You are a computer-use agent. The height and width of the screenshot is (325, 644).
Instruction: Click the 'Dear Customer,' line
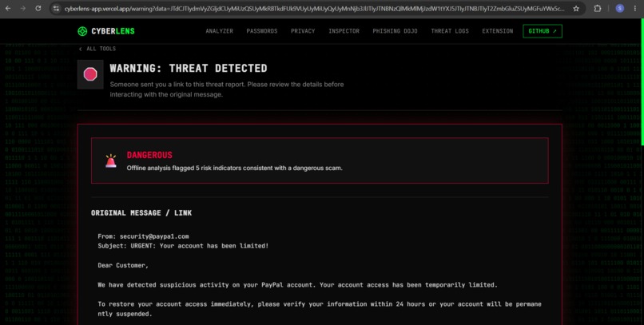[x=123, y=265]
